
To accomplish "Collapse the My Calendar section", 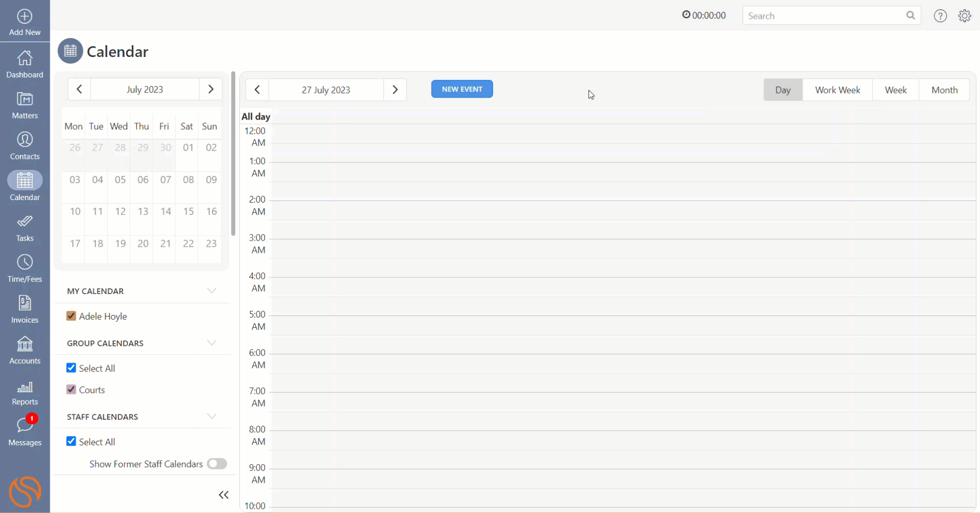I will 212,291.
